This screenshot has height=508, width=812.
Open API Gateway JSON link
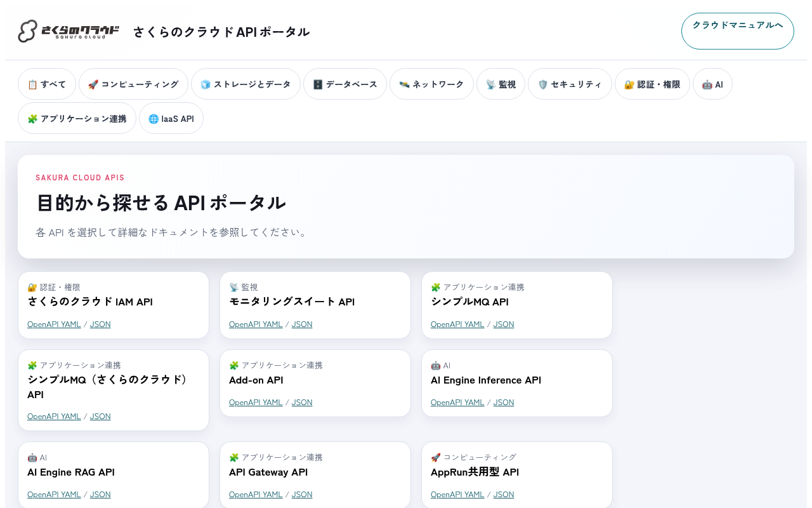pos(302,494)
